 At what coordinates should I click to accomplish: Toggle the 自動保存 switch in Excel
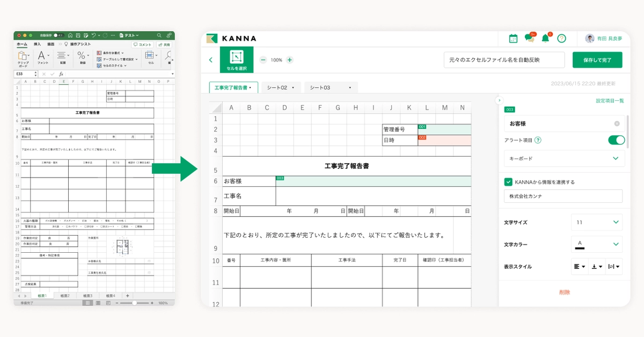tap(58, 35)
